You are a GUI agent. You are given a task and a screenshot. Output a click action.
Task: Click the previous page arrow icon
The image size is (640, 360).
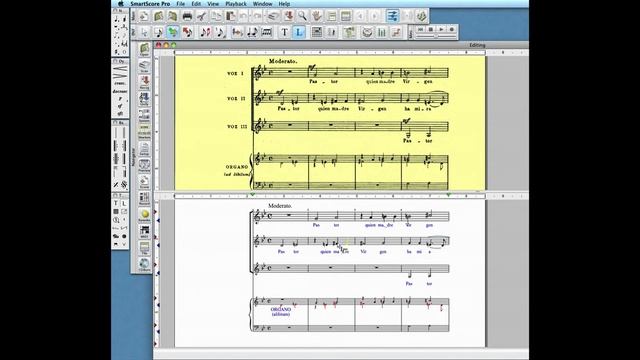(x=360, y=16)
